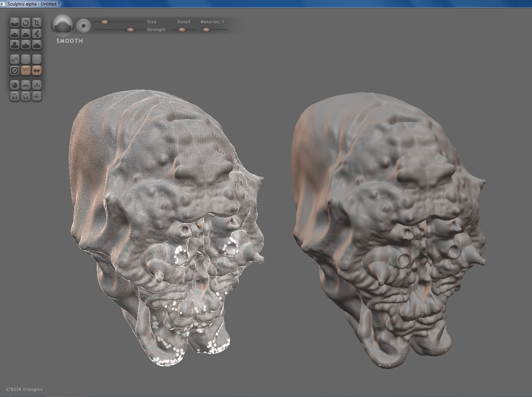Image resolution: width=532 pixels, height=397 pixels.
Task: Select the Grab tool with arrow icon
Action: tap(37, 34)
